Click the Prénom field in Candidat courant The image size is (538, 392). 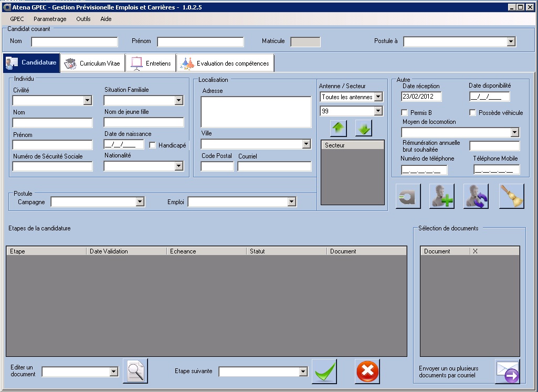coord(201,42)
